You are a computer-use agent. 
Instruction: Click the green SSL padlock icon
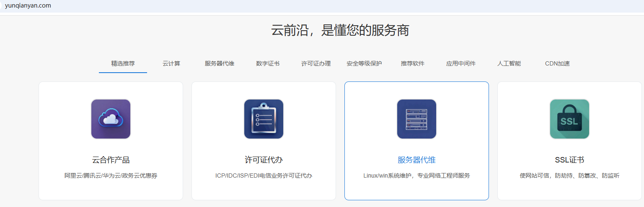tap(569, 119)
